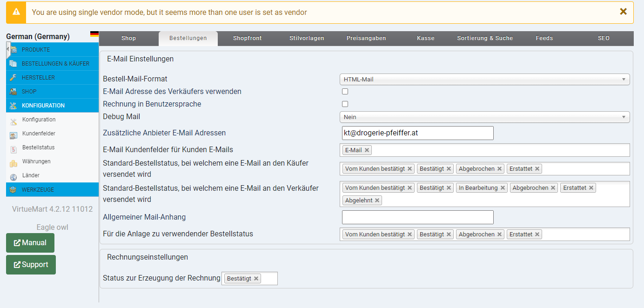The width and height of the screenshot is (644, 308).
Task: Open the Kasse tab
Action: coord(425,38)
